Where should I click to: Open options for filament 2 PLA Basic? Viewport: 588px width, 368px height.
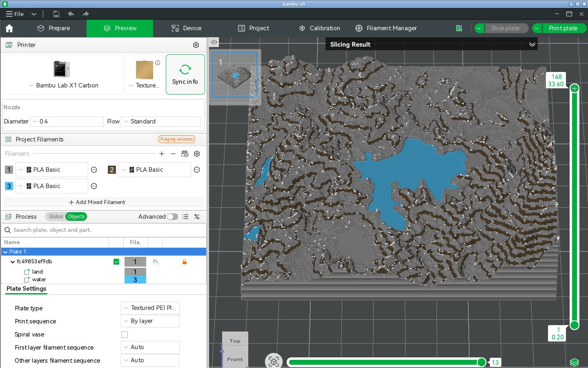[197, 170]
